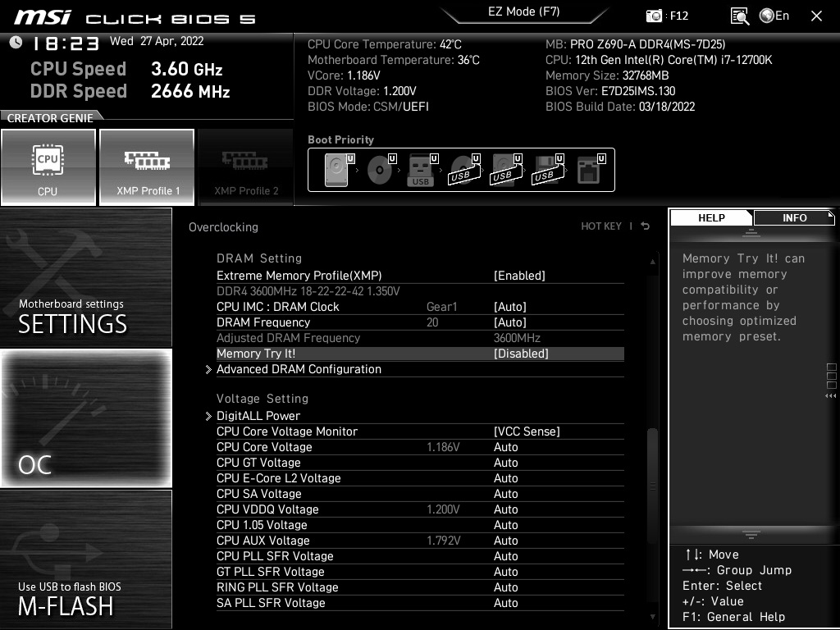Expand Advanced DRAM Configuration

[x=299, y=369]
